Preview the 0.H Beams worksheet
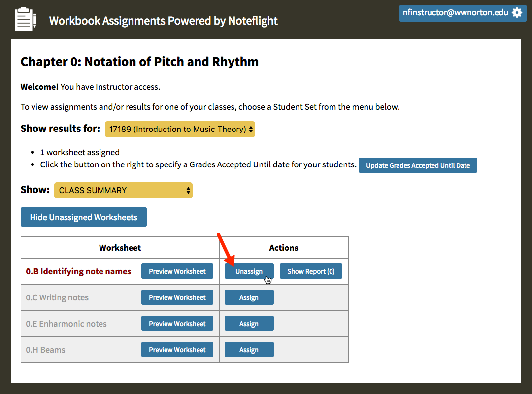This screenshot has height=394, width=532. [x=177, y=350]
